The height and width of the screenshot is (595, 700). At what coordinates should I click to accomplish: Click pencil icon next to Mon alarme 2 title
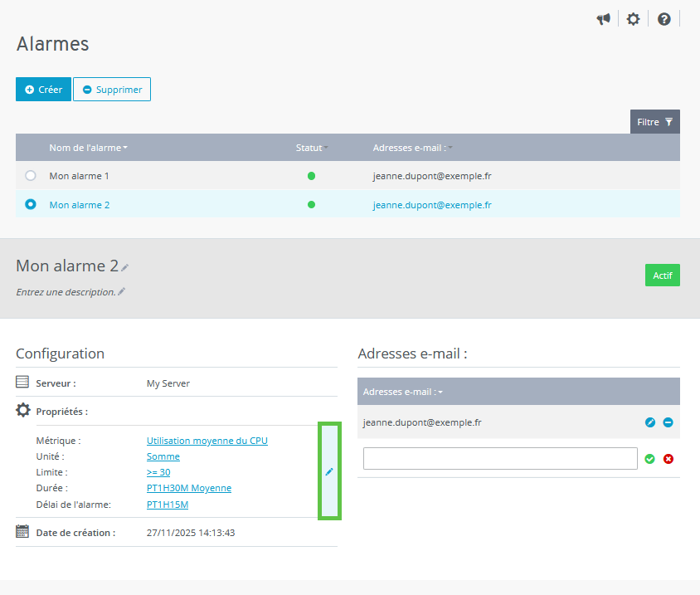(x=125, y=267)
